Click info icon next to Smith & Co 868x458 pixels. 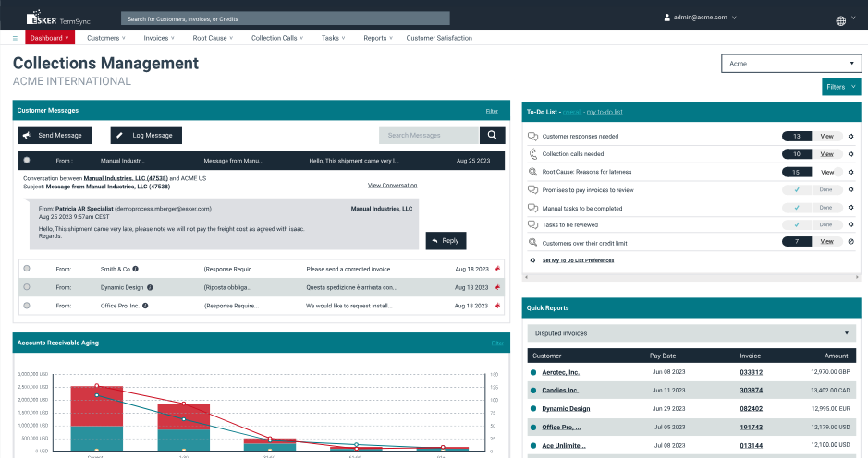click(x=136, y=269)
